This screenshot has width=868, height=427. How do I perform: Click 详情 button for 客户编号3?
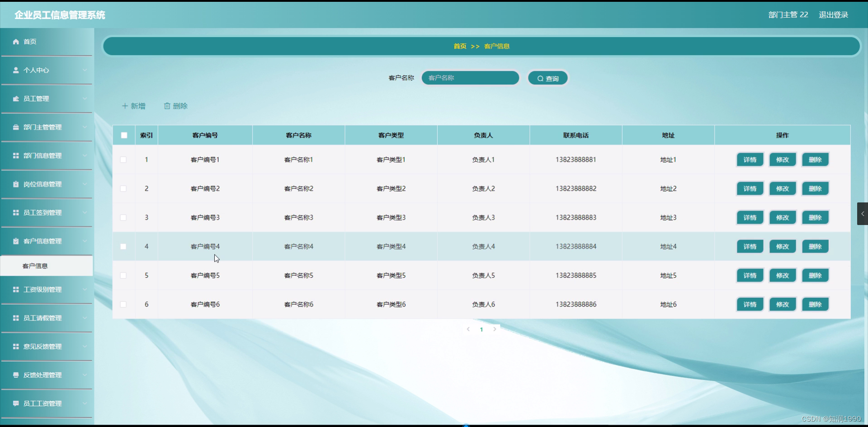point(749,217)
